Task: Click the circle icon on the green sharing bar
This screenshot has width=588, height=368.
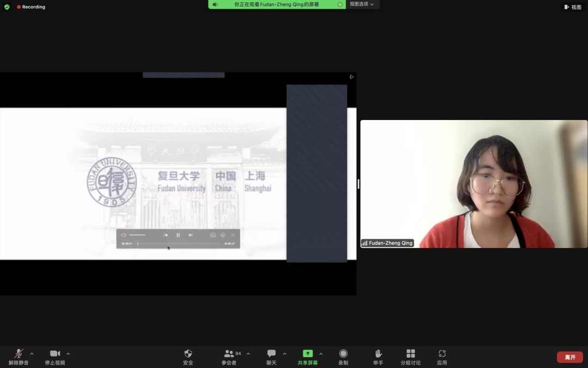Action: pyautogui.click(x=340, y=4)
